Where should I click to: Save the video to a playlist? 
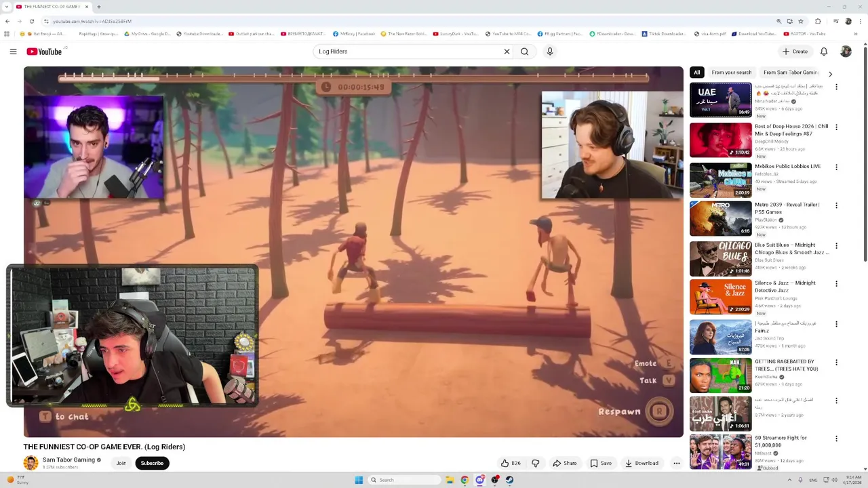tap(601, 464)
